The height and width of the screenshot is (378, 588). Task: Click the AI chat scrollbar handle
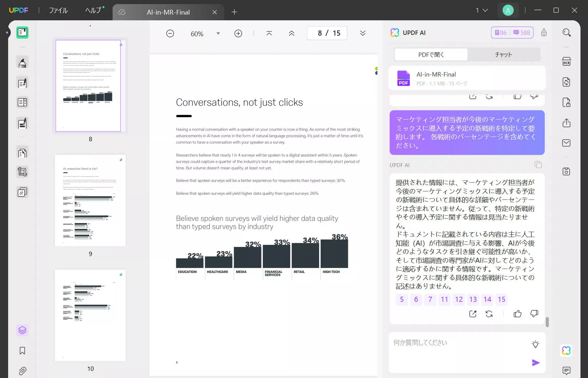[547, 322]
